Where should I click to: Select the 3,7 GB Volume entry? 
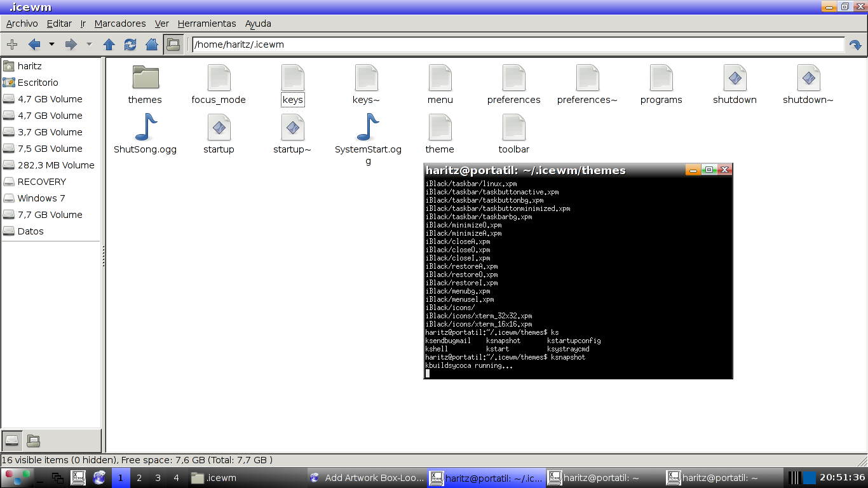(51, 132)
